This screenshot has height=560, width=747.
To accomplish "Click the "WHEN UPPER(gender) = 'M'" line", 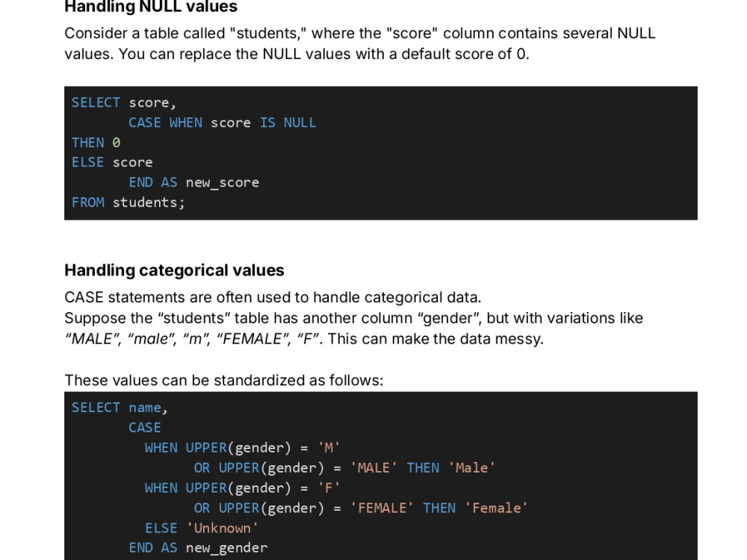I will coord(243,447).
